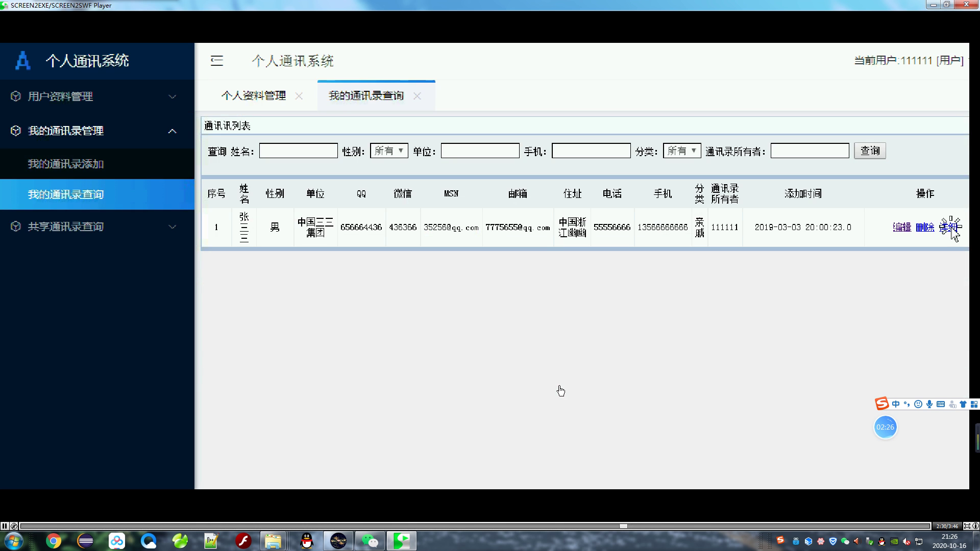Click the player progress track

[x=475, y=526]
